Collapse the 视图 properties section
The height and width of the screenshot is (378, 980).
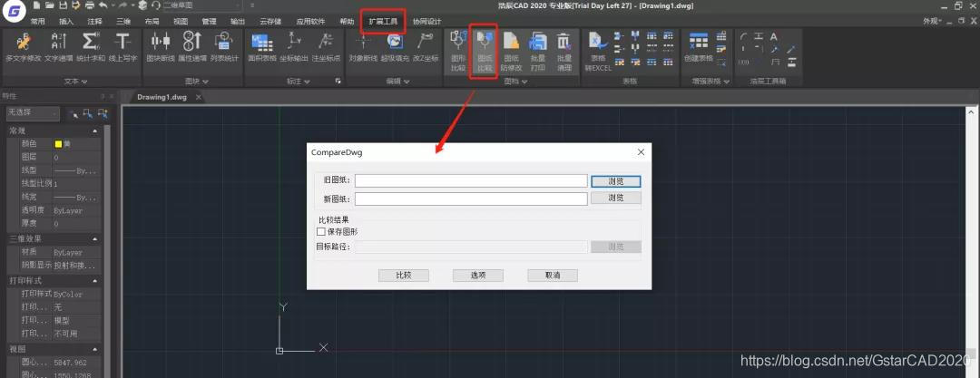click(x=95, y=349)
